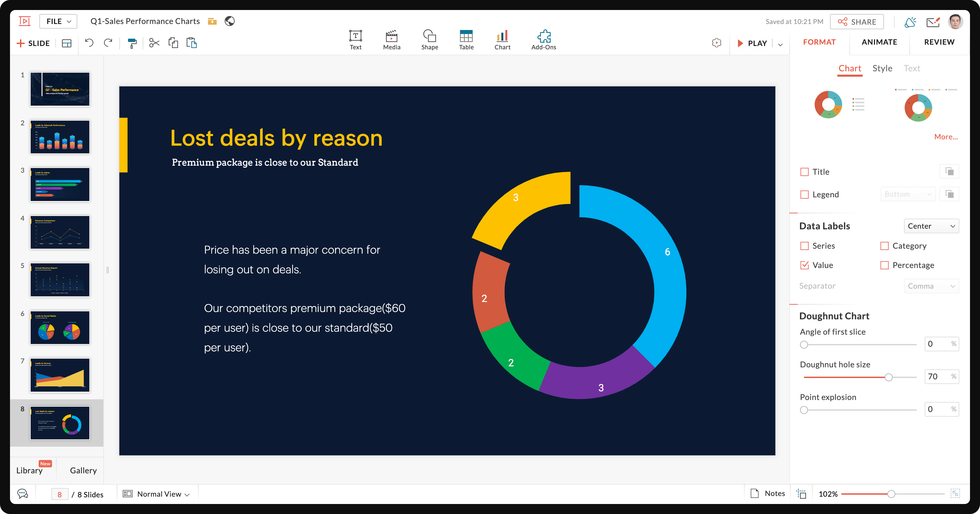Image resolution: width=980 pixels, height=514 pixels.
Task: Expand the FILE menu dropdown
Action: pos(58,21)
